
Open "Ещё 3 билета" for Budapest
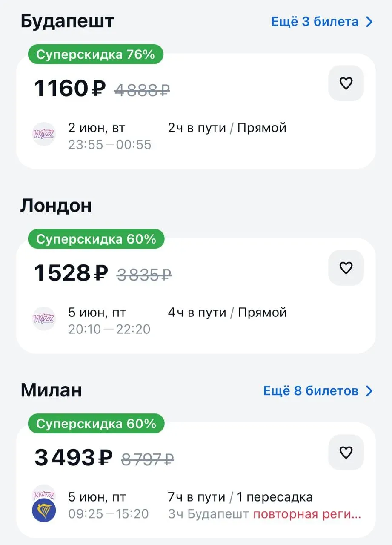coord(315,22)
